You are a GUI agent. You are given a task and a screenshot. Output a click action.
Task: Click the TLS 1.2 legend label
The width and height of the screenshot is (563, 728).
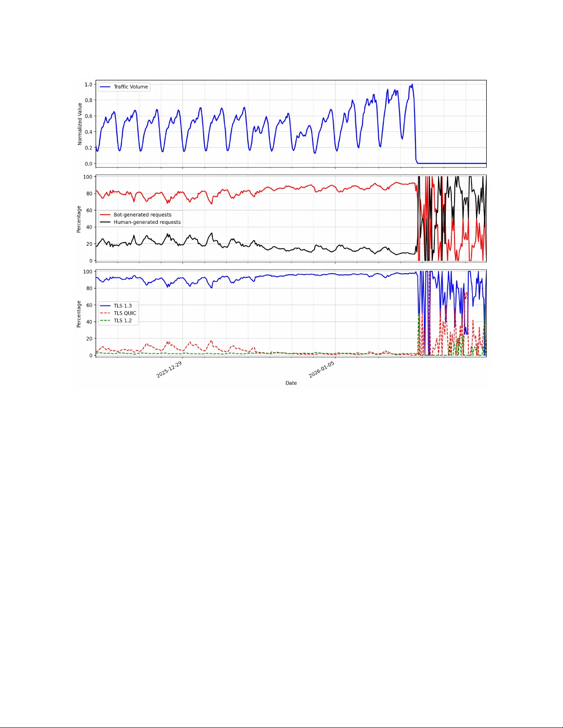123,321
